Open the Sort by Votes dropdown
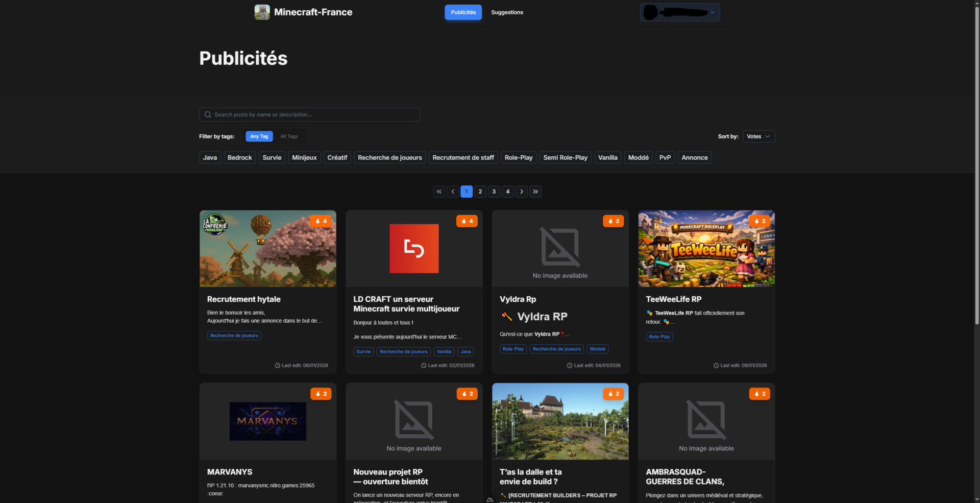The width and height of the screenshot is (980, 503). tap(758, 136)
